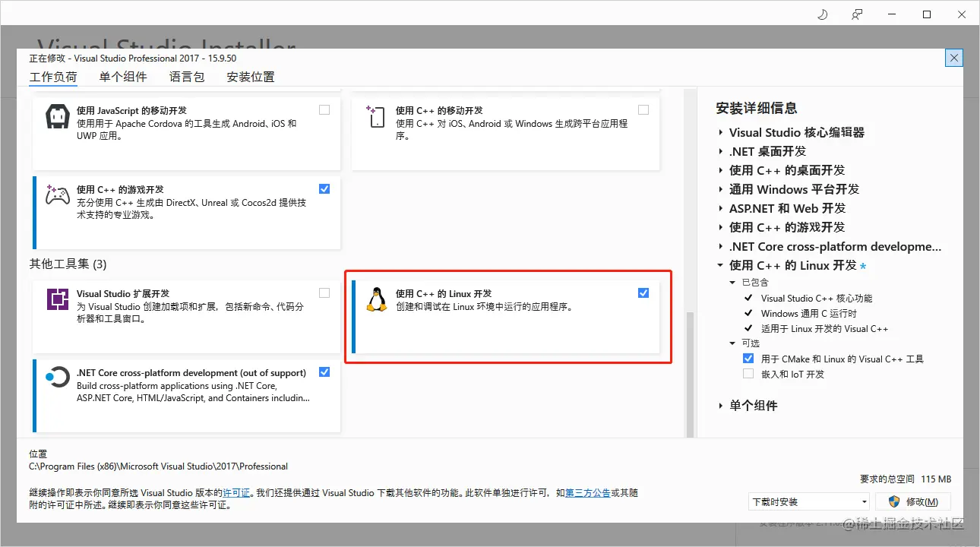Select the 使用 C++ 的 Linux 开发 card
Image resolution: width=980 pixels, height=547 pixels.
coord(505,317)
